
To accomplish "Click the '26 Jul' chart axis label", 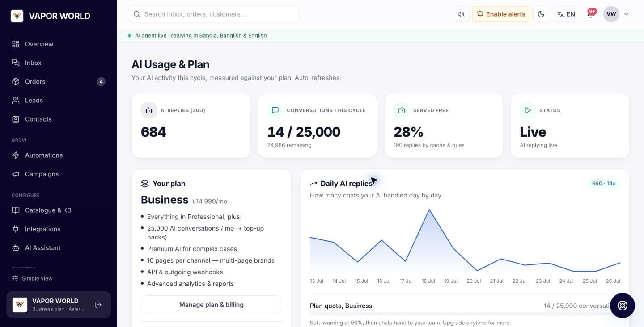I will pos(614,281).
